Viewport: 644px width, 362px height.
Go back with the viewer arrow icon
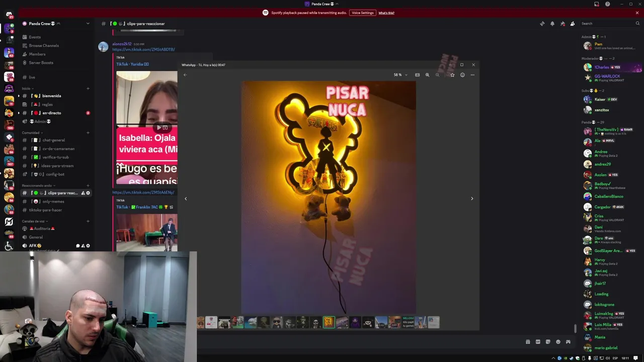coord(185,75)
